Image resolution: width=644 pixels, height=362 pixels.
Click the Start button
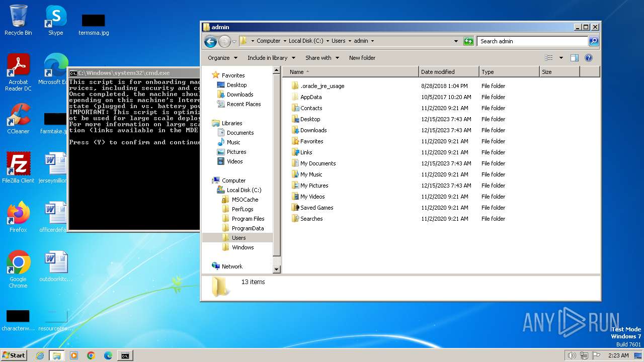point(14,355)
